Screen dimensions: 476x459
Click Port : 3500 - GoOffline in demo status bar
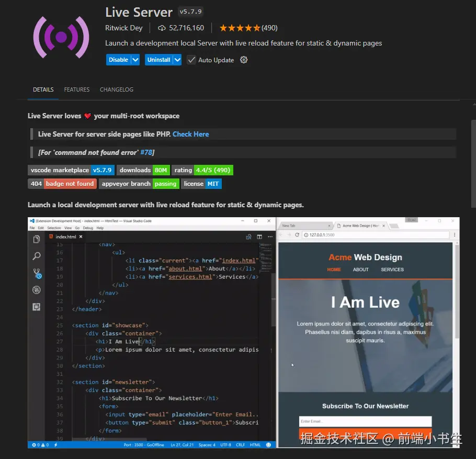144,445
